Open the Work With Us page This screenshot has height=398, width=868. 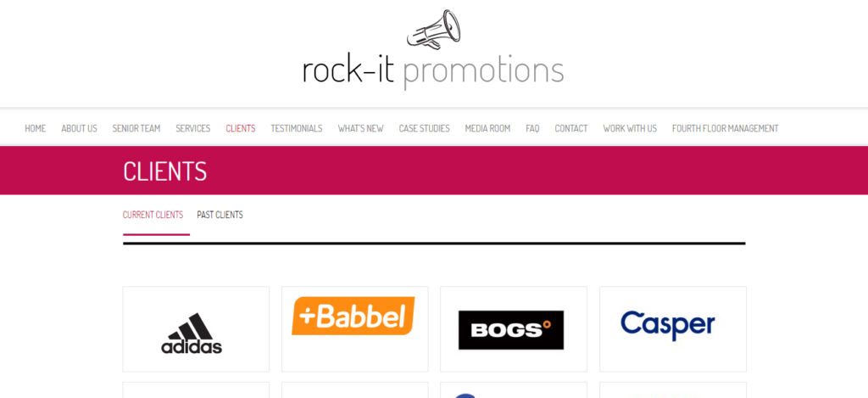point(630,129)
